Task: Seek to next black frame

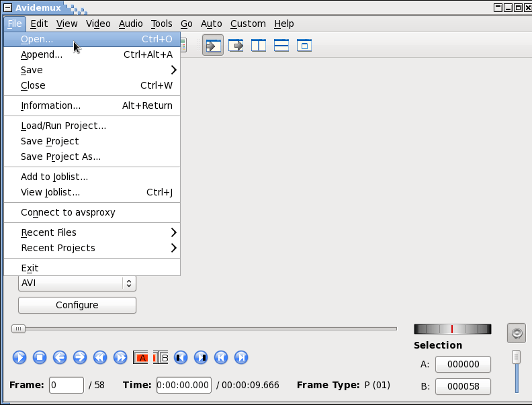Action: 201,357
